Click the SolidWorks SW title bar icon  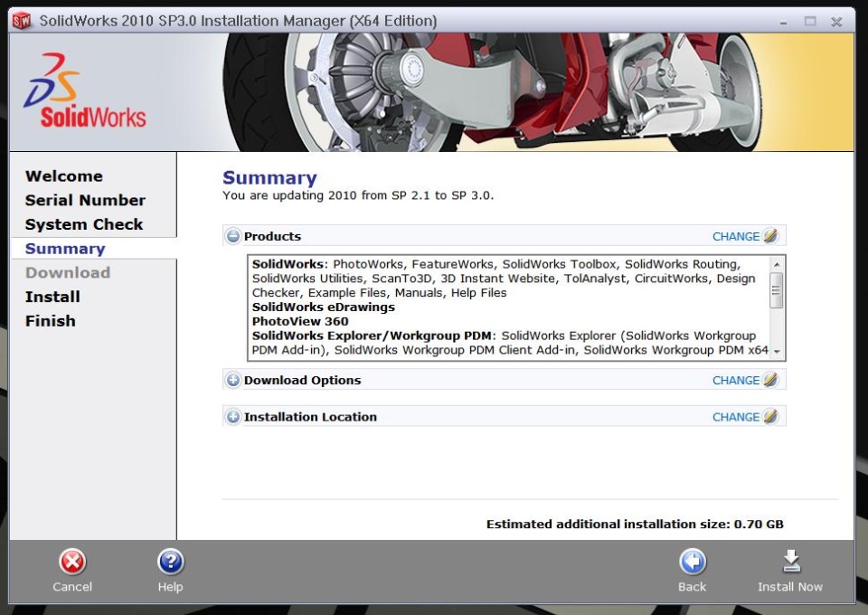[x=22, y=21]
